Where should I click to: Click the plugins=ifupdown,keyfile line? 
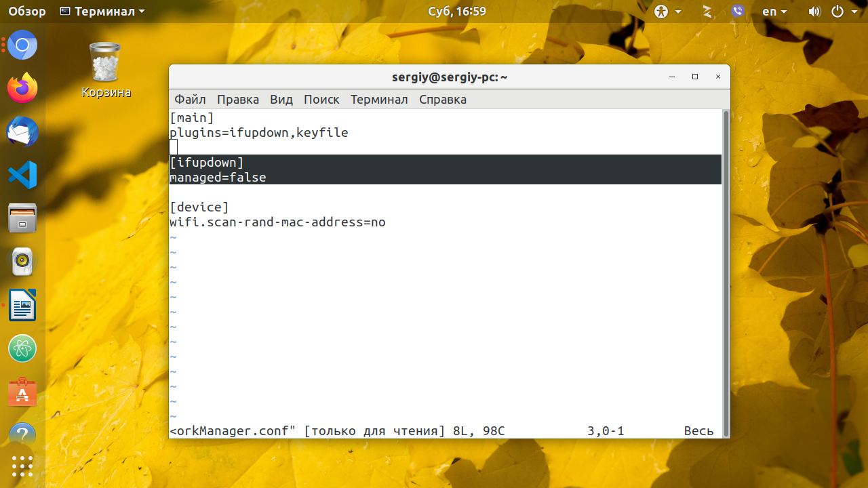click(259, 133)
